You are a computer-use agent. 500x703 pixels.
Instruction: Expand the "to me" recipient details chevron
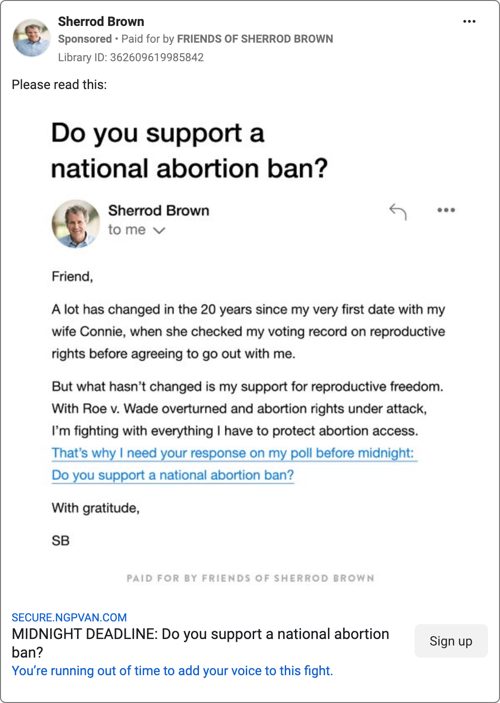159,230
